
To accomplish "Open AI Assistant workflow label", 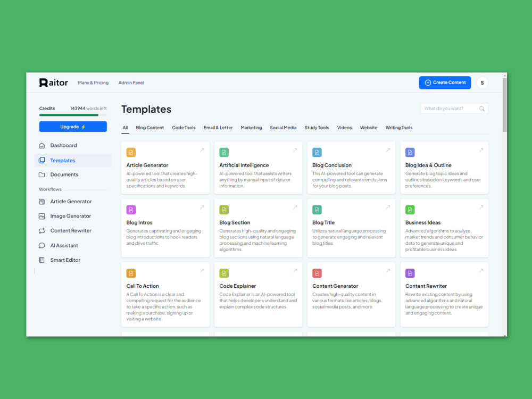I will click(x=64, y=245).
